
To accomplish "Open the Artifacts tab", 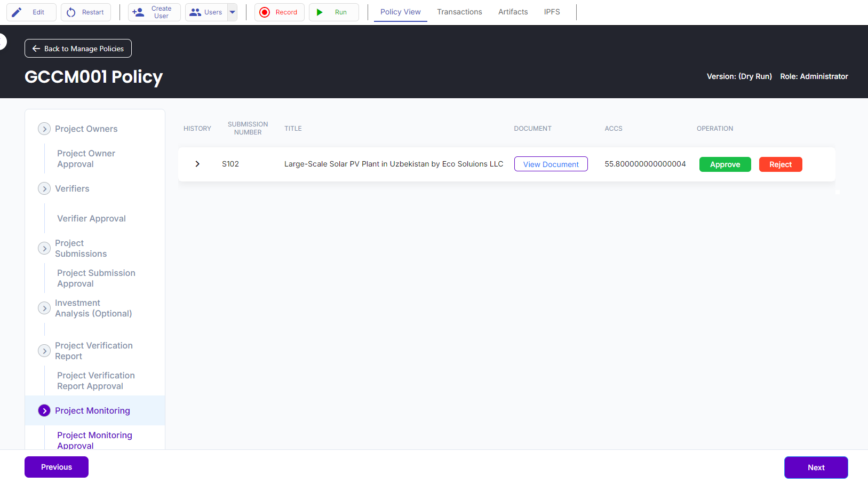I will click(x=513, y=12).
